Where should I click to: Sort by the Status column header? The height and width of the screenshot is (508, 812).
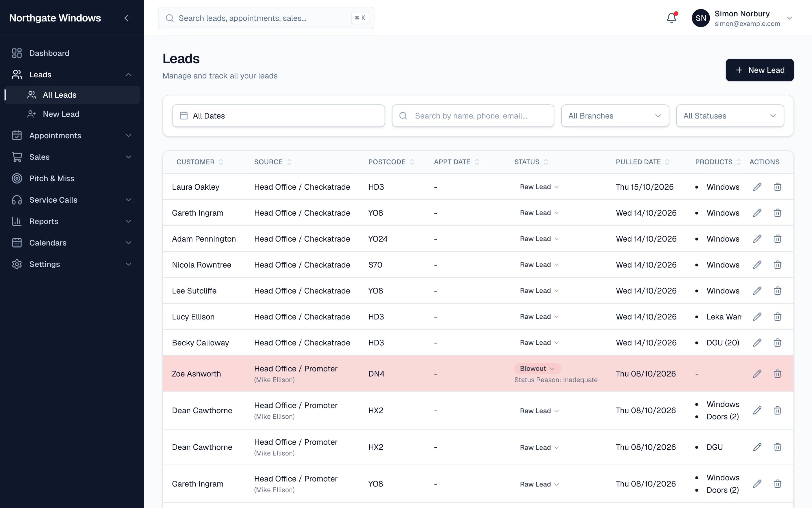point(531,162)
